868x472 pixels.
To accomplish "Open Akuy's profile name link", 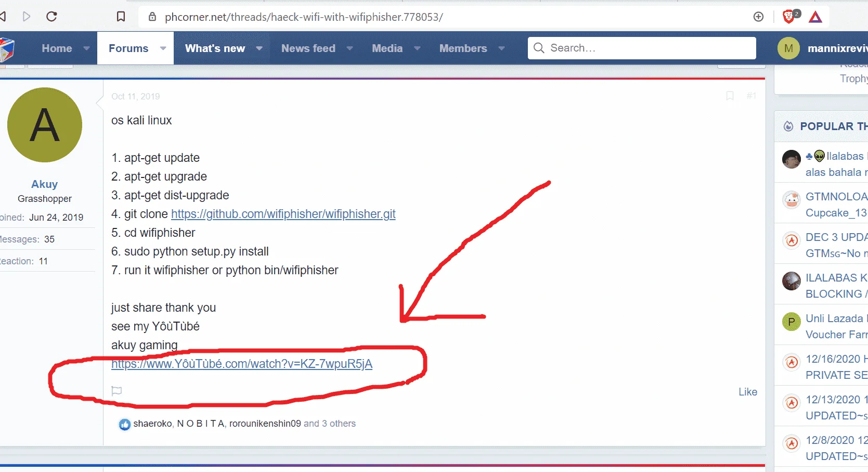I will (45, 184).
